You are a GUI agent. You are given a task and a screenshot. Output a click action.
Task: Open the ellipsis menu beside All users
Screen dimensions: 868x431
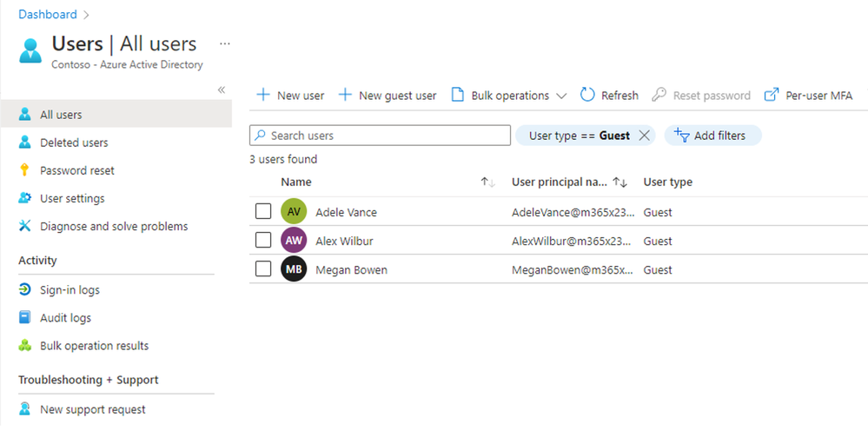click(225, 43)
